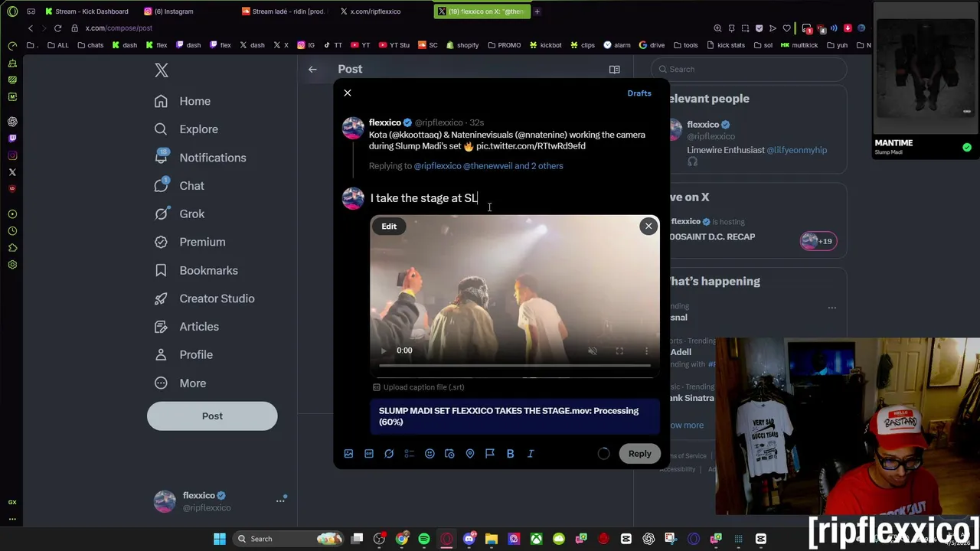This screenshot has height=551, width=980.
Task: Toggle bold text formatting
Action: (x=510, y=454)
